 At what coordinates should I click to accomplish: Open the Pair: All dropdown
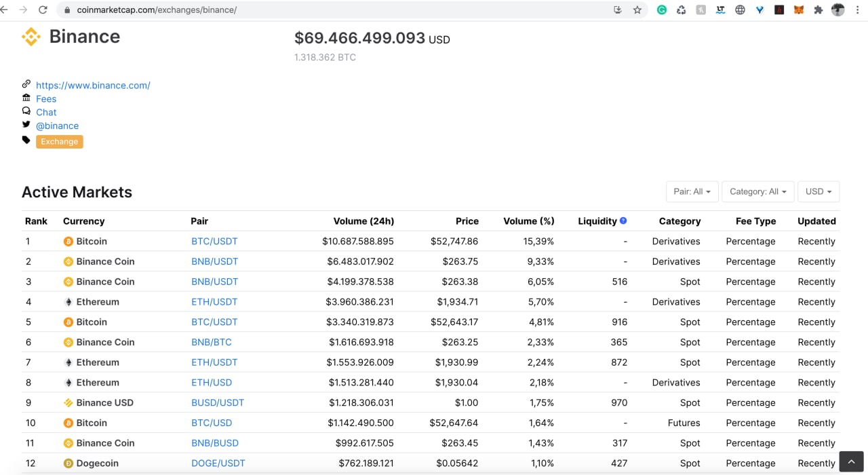point(692,192)
